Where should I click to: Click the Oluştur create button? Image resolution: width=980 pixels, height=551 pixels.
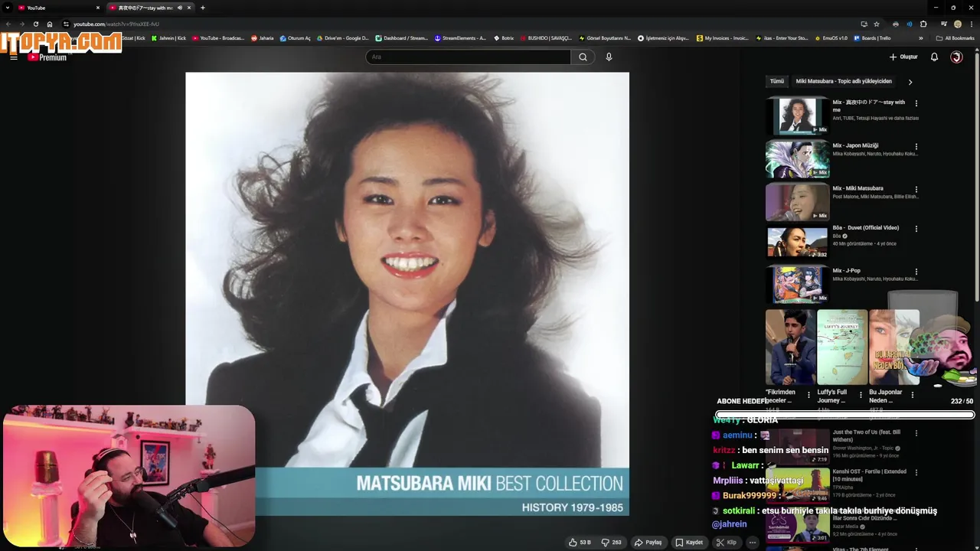pos(903,57)
